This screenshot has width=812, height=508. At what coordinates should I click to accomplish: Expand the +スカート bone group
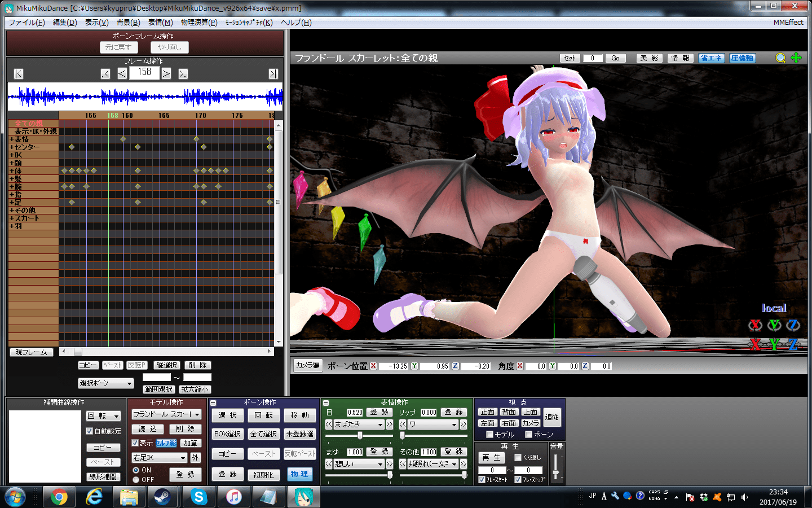(33, 218)
